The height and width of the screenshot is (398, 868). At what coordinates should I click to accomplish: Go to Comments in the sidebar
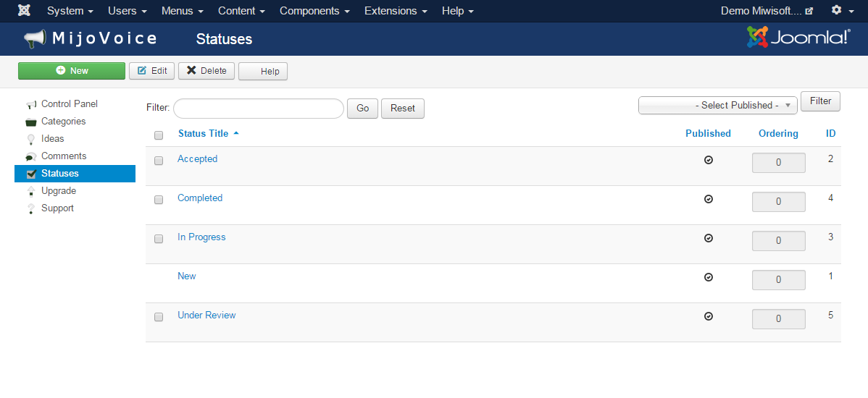pyautogui.click(x=64, y=156)
